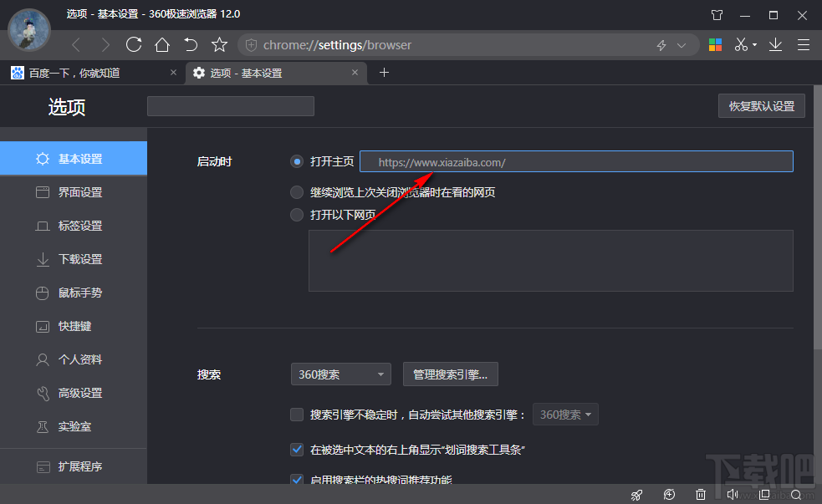Open 扩展程序 in the sidebar

point(74,466)
